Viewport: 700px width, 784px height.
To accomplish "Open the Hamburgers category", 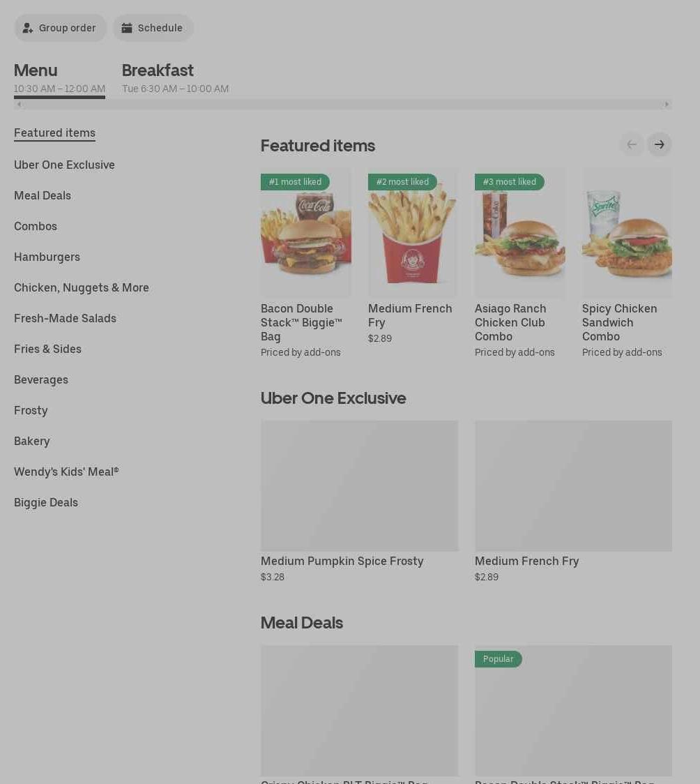I will point(47,257).
